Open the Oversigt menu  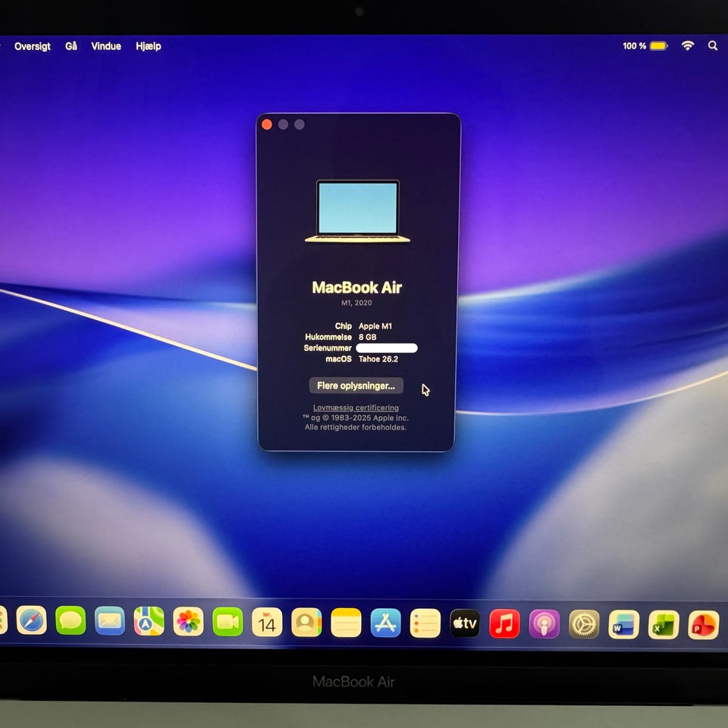(x=33, y=46)
